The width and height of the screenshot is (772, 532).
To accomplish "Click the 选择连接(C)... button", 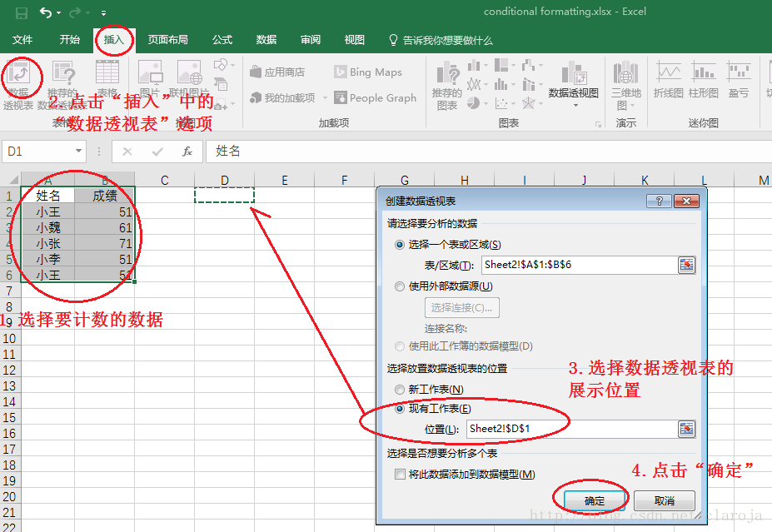I will pos(462,307).
